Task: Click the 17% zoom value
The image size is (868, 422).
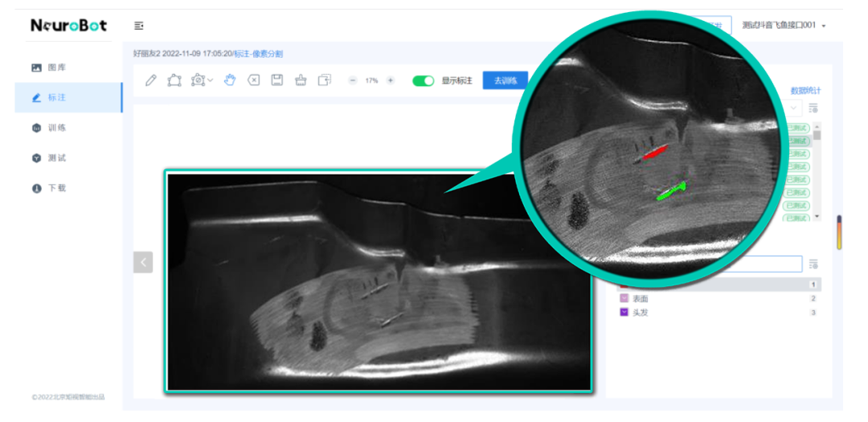Action: click(x=371, y=81)
